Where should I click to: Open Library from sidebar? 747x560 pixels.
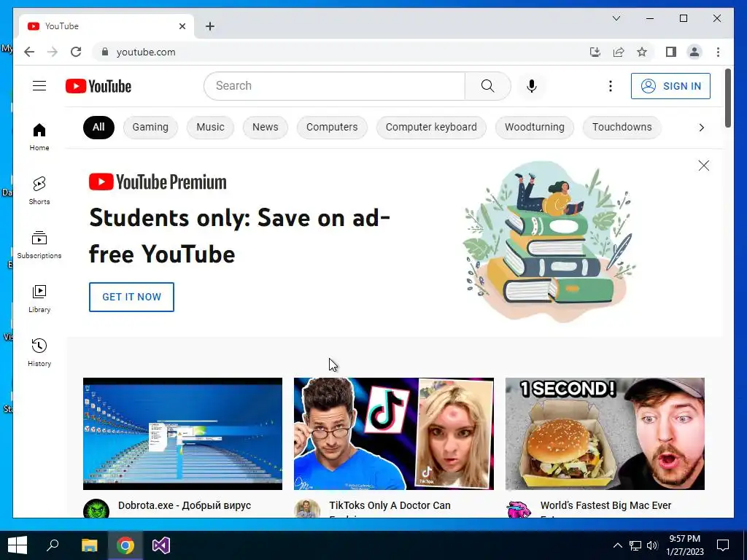[39, 298]
